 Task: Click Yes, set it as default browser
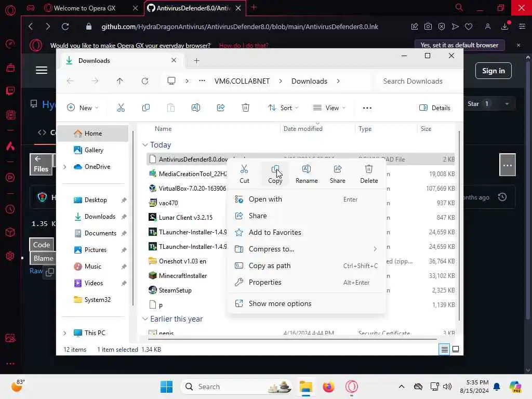[x=459, y=45]
